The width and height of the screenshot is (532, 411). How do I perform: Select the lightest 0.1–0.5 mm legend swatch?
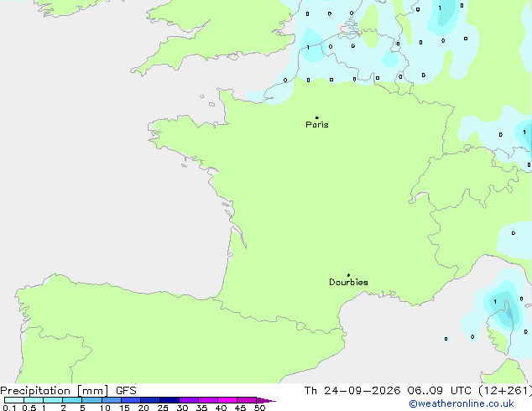point(14,400)
